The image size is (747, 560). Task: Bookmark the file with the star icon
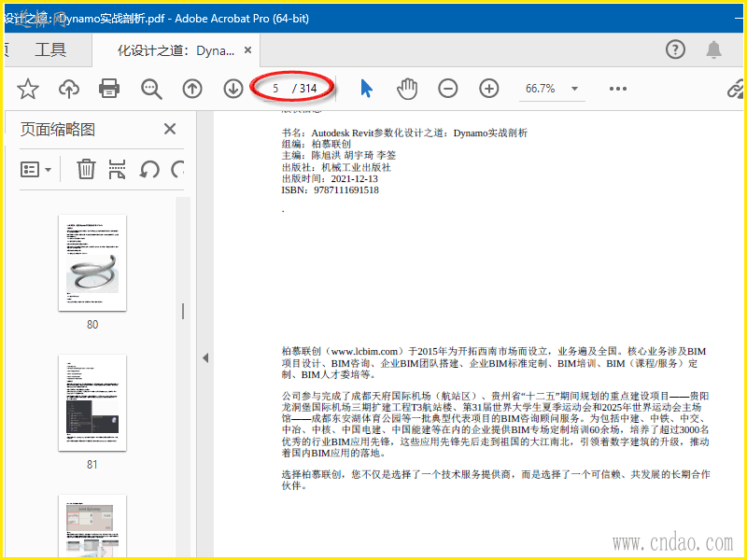click(28, 89)
